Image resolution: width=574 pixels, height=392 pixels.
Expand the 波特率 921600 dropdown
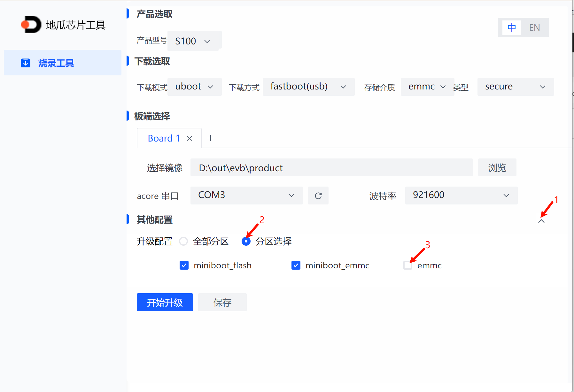tap(461, 195)
